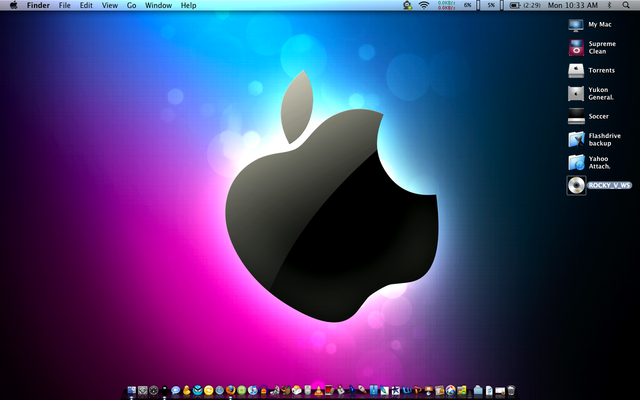Open the burger with headphones dock icon
The width and height of the screenshot is (640, 400).
(x=264, y=391)
